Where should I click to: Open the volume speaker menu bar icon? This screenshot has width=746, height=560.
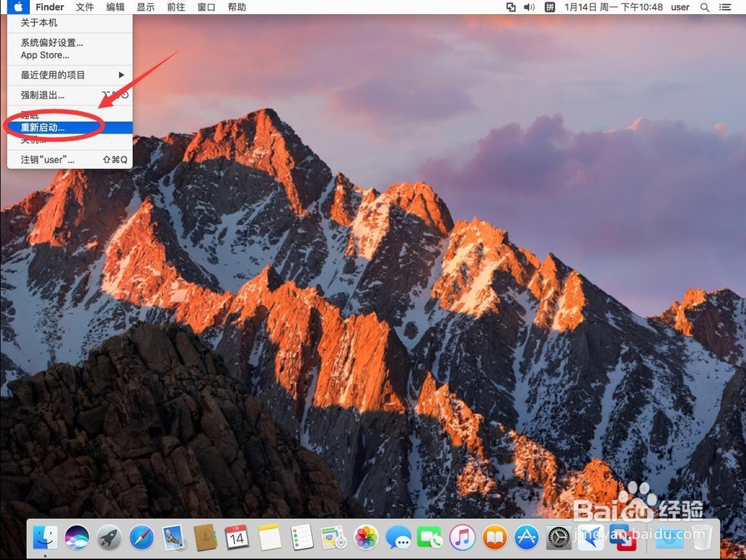529,7
